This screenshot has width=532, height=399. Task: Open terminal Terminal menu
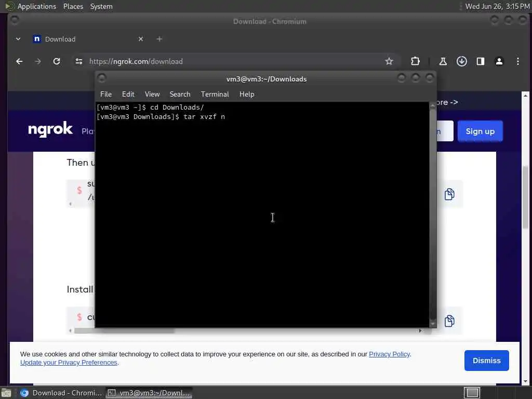click(215, 95)
